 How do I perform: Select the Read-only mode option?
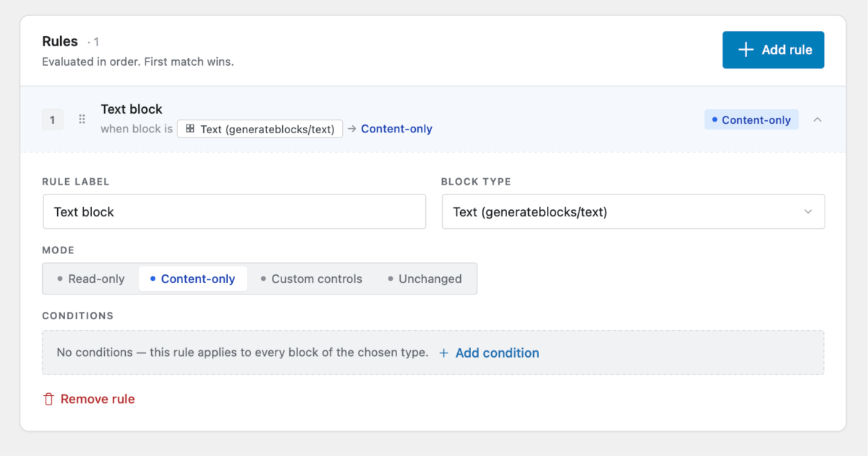91,279
